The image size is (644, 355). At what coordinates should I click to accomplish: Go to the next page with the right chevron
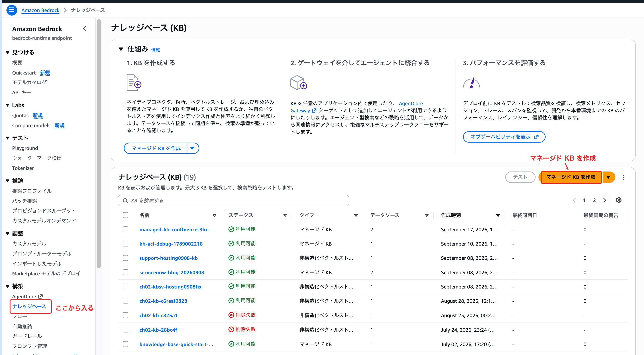[x=605, y=200]
